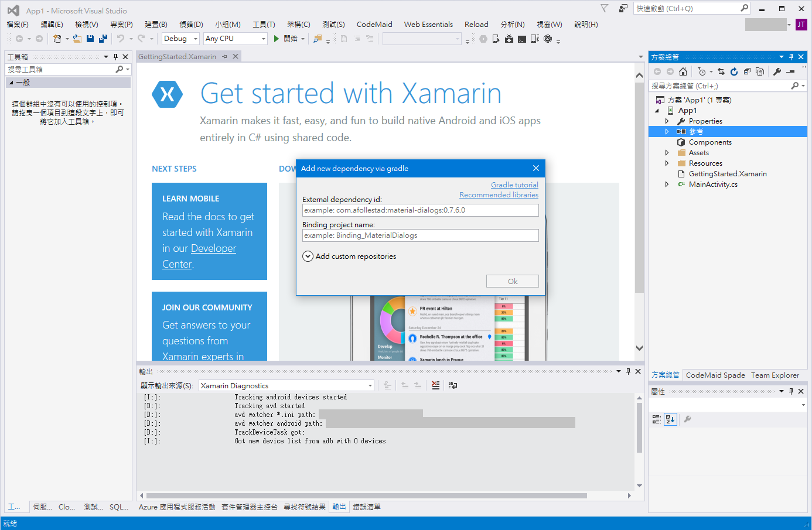This screenshot has height=530, width=812.
Task: Click the Binding project name field
Action: pos(421,235)
